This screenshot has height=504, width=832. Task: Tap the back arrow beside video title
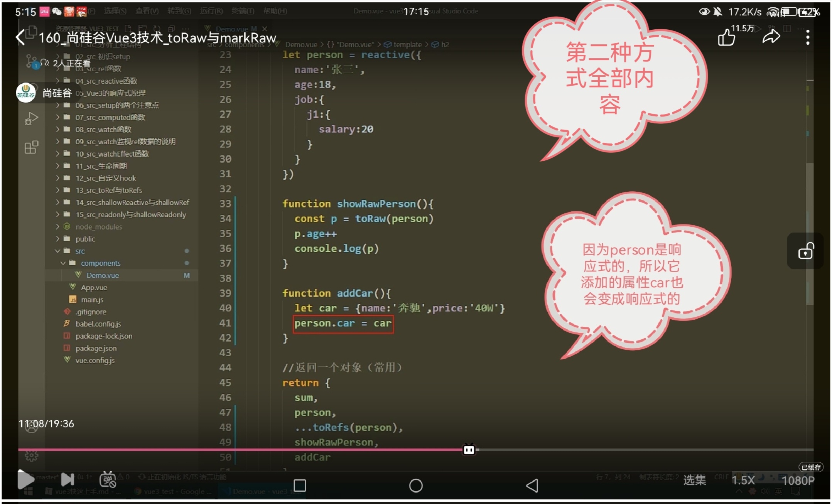coord(20,37)
